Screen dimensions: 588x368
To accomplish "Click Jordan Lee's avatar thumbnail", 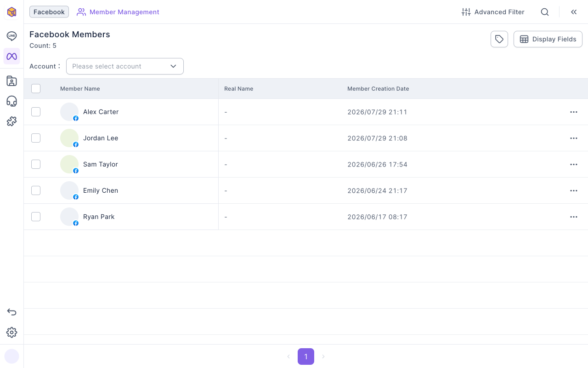I will [x=69, y=138].
